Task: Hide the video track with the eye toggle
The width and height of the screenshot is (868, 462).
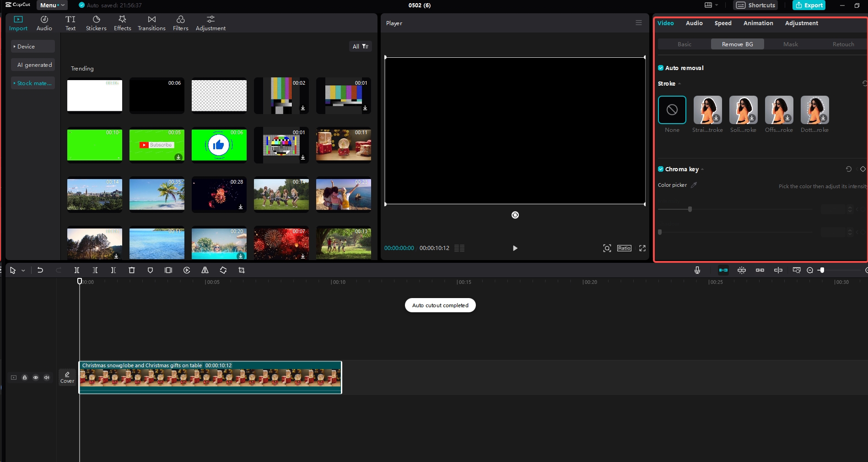Action: (x=36, y=377)
